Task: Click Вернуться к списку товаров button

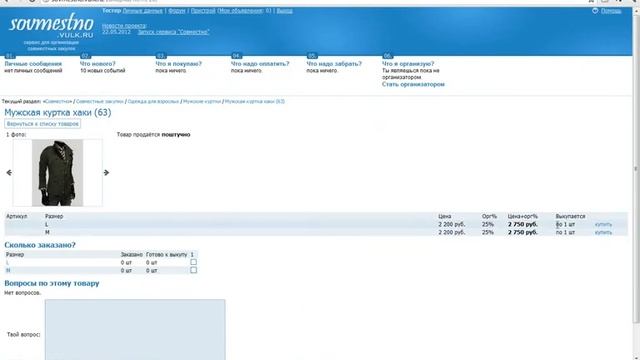Action: [42, 124]
